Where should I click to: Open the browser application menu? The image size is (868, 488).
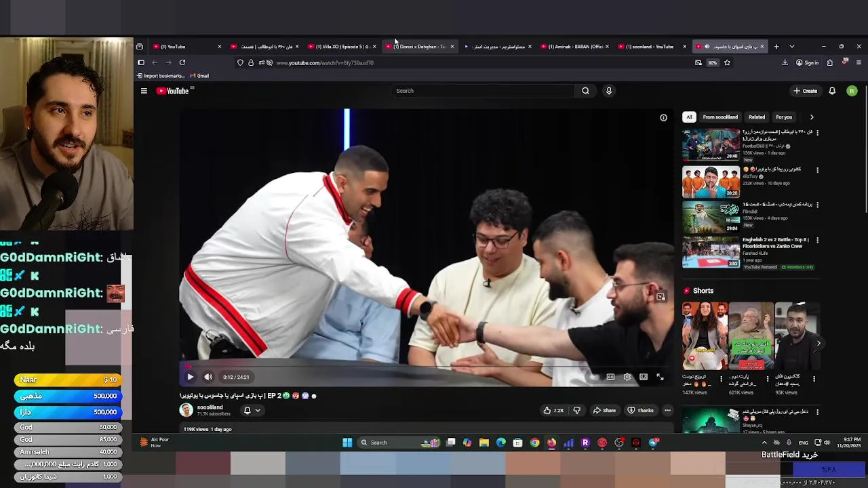click(x=859, y=62)
